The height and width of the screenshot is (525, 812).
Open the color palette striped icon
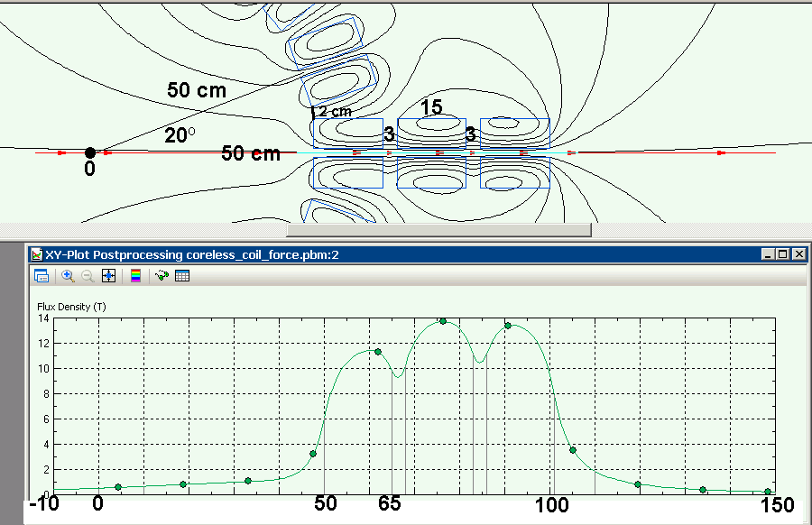click(135, 276)
